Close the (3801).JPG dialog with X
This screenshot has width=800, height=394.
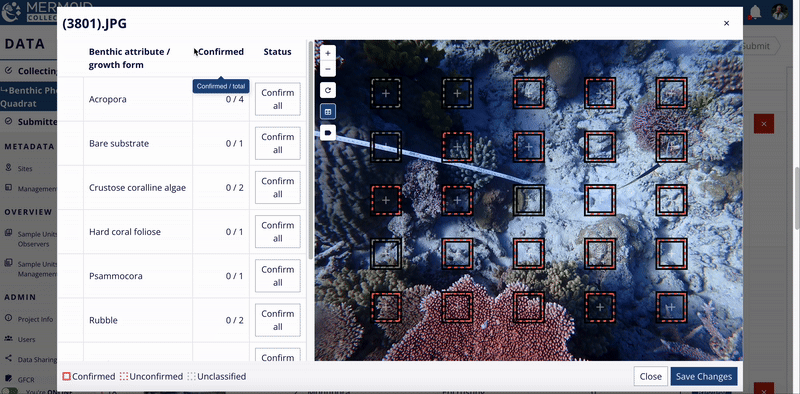[x=727, y=23]
